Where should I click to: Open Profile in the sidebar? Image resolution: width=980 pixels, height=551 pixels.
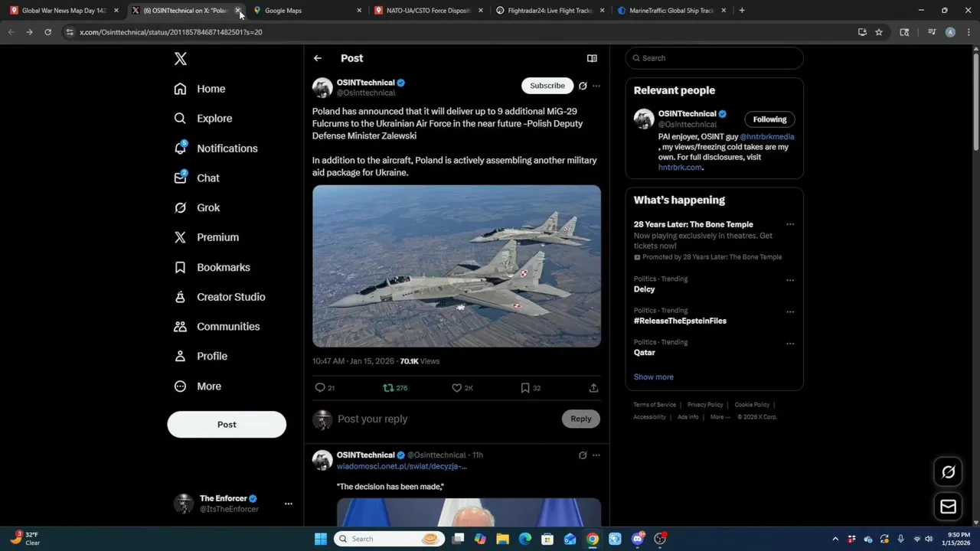click(x=200, y=356)
